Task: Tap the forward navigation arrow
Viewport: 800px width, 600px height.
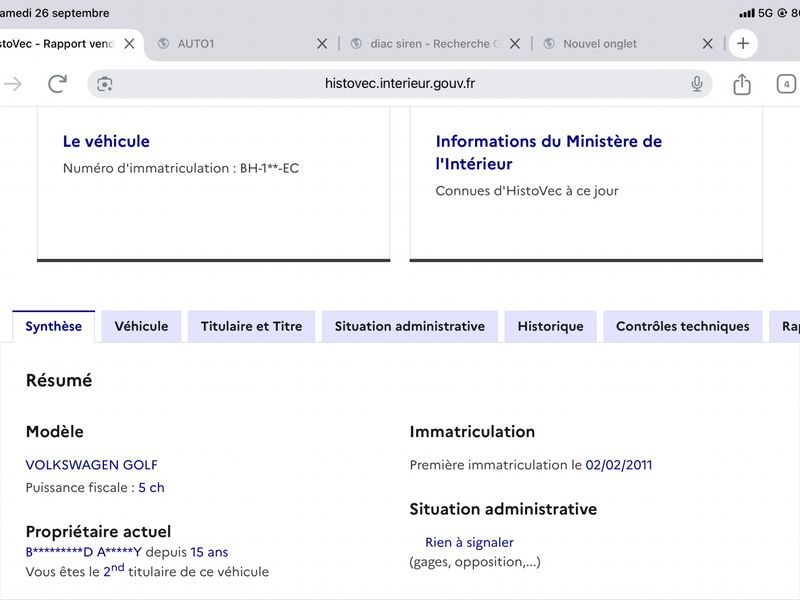Action: [x=13, y=84]
